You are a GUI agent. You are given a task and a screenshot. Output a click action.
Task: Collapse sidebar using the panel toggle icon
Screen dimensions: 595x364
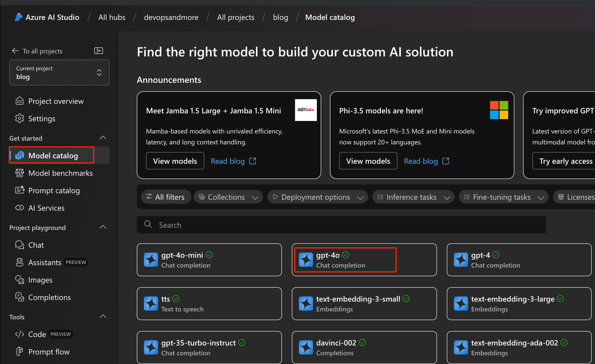(x=98, y=51)
